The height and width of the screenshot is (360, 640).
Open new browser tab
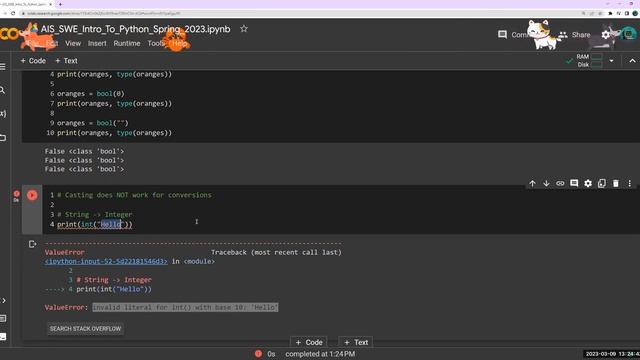(x=60, y=4)
